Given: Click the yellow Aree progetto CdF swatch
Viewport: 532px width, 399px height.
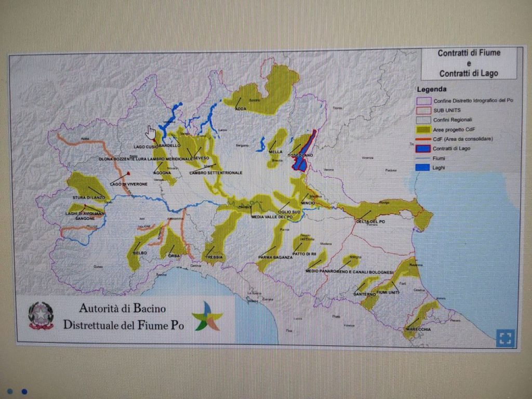Looking at the screenshot, I should pyautogui.click(x=424, y=130).
